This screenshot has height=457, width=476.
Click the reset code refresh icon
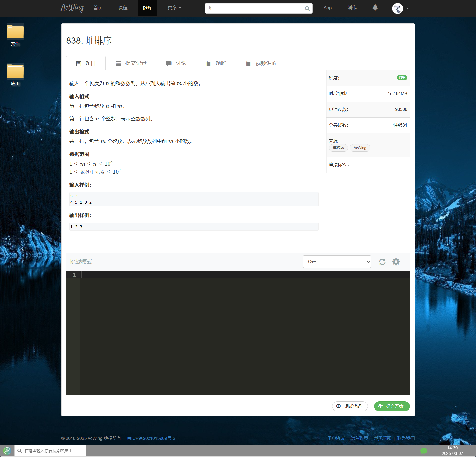click(x=382, y=262)
